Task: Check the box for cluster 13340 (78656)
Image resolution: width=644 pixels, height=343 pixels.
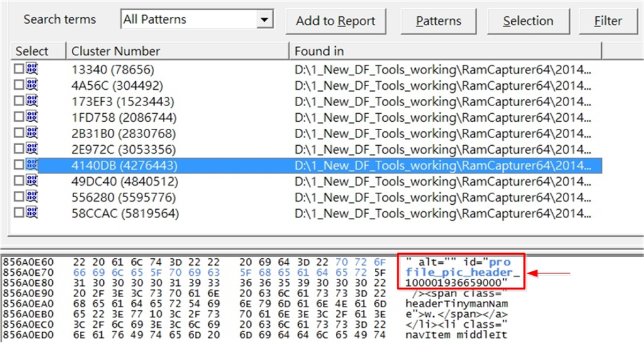Action: [19, 69]
